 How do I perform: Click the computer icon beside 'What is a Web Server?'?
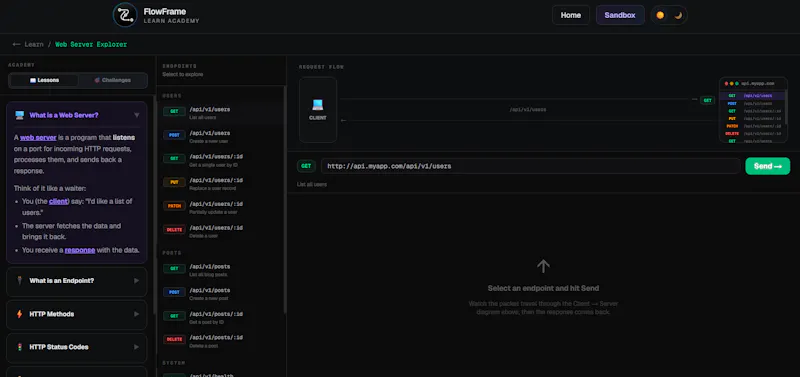click(19, 115)
